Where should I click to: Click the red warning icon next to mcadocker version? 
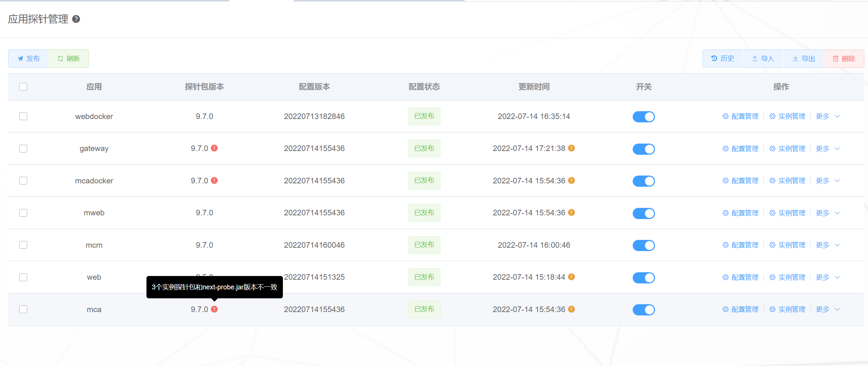tap(214, 180)
